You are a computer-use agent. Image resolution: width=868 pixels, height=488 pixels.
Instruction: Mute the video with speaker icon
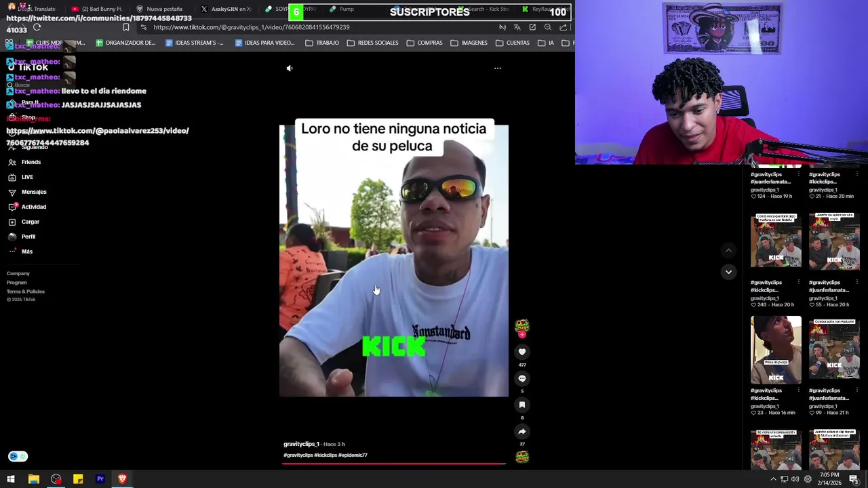pos(290,68)
